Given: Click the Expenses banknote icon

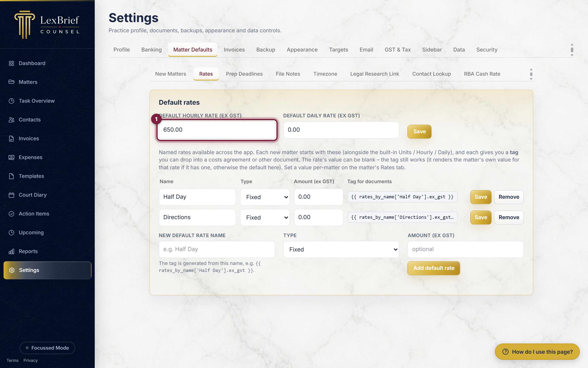Looking at the screenshot, I should point(11,157).
